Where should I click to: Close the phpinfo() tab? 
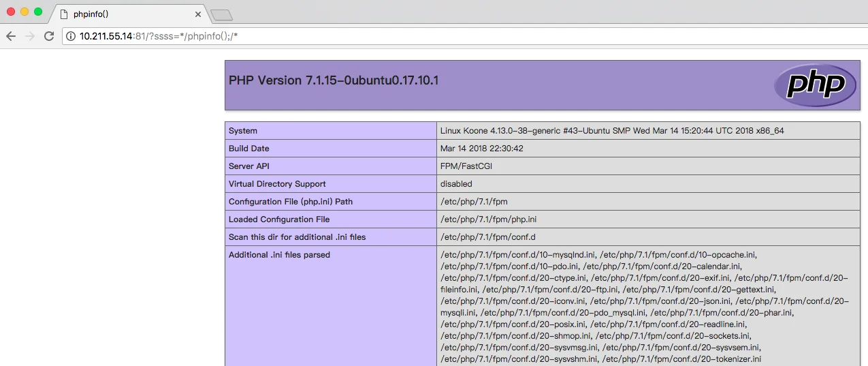point(198,14)
